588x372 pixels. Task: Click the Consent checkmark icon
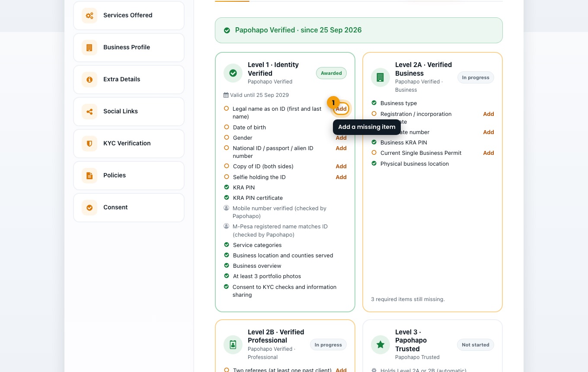click(x=89, y=208)
